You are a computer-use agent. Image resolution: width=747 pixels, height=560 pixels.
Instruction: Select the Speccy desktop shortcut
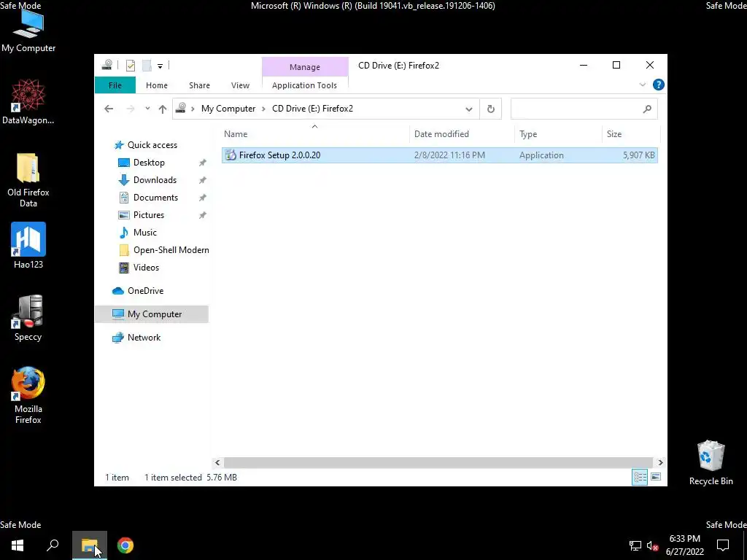pyautogui.click(x=28, y=318)
